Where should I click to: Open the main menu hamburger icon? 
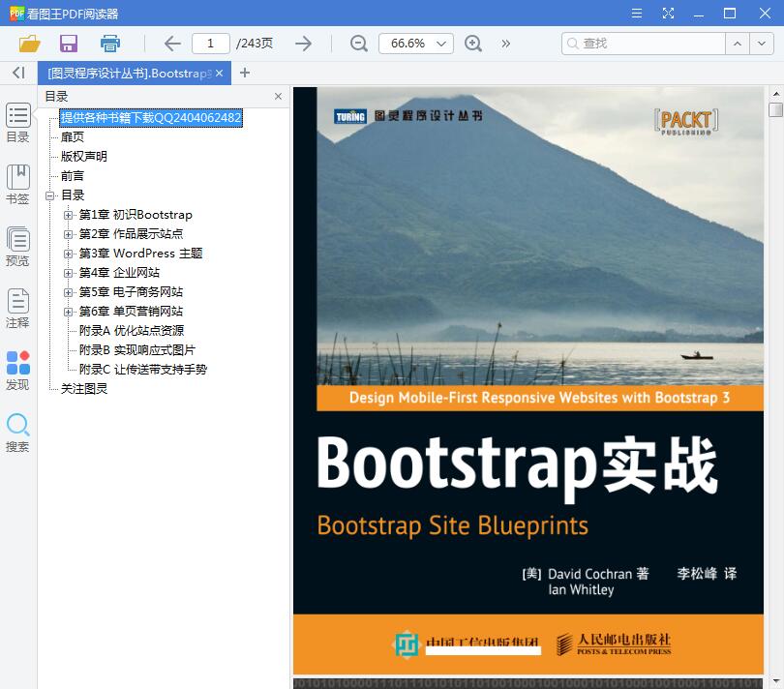tap(637, 13)
